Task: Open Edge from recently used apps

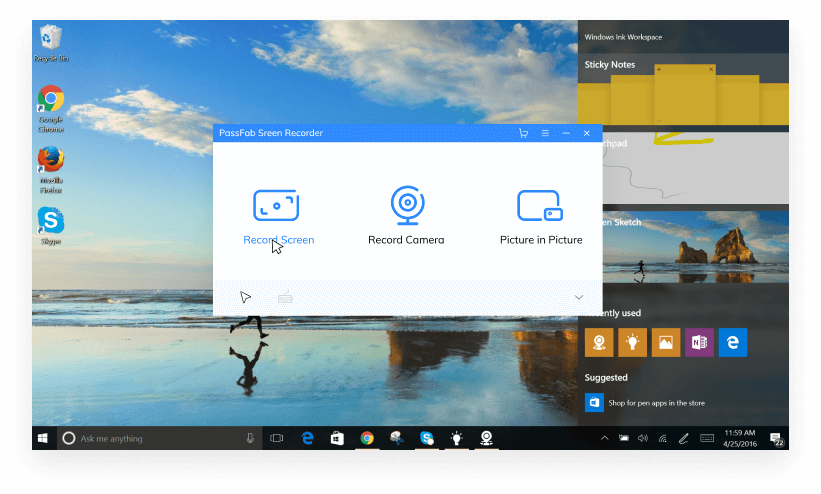Action: (x=733, y=343)
